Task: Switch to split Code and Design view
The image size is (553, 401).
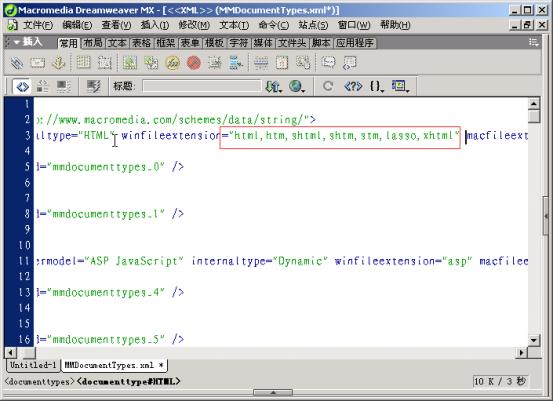Action: coord(42,86)
